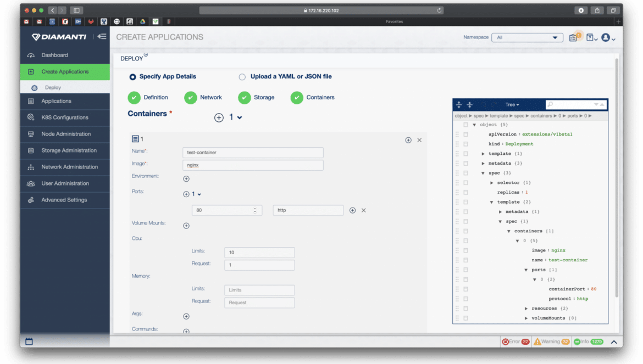Add a port with the plus icon next to Ports
This screenshot has height=364, width=643.
[x=186, y=194]
